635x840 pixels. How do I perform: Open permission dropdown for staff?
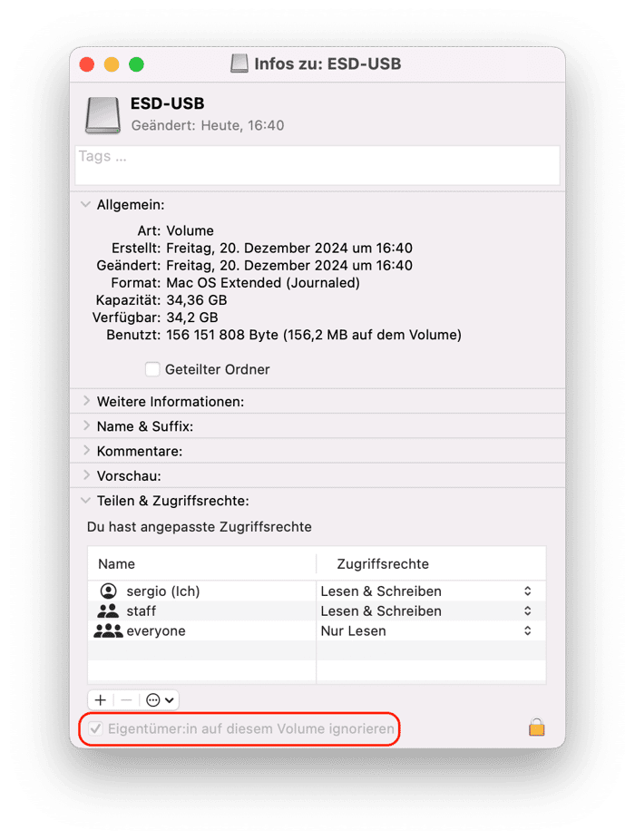click(527, 610)
